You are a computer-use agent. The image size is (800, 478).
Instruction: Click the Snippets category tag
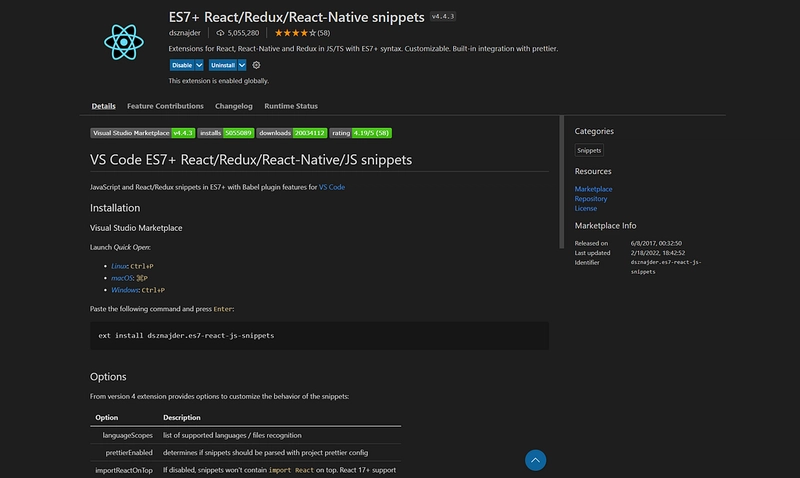pyautogui.click(x=589, y=150)
